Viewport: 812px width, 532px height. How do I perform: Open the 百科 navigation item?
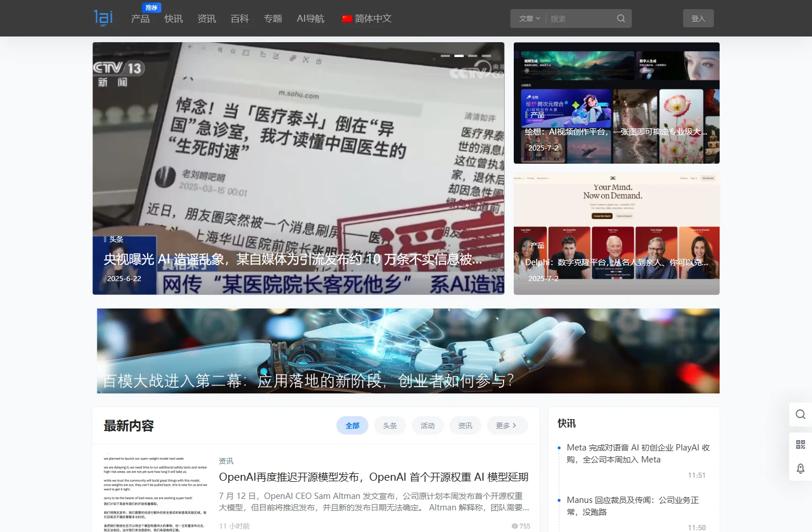click(239, 19)
